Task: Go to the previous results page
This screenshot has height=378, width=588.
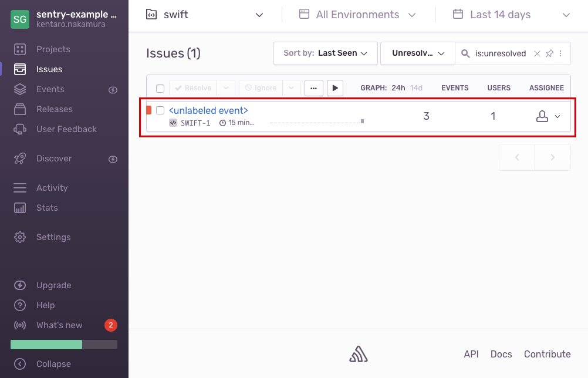Action: [x=517, y=157]
